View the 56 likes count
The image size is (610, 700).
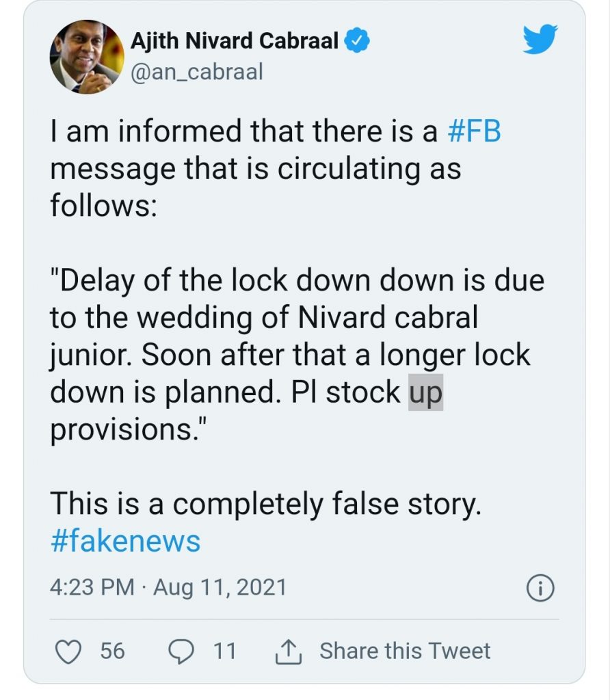pyautogui.click(x=112, y=651)
